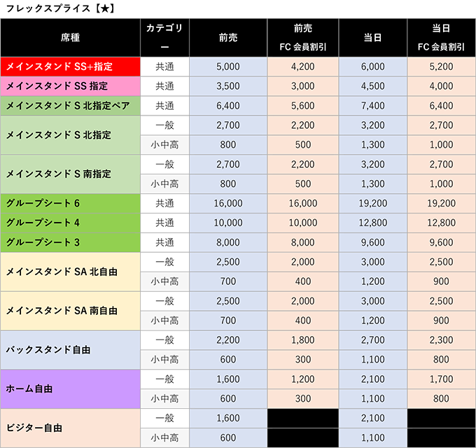Click the purple ホーム自由 seat cell
The height and width of the screenshot is (448, 476).
pyautogui.click(x=71, y=388)
